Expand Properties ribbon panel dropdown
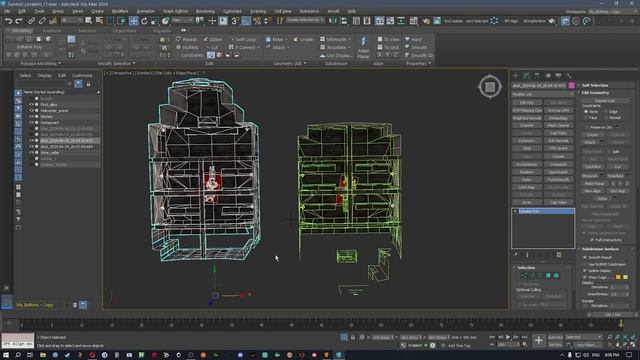This screenshot has width=640, height=360. coord(418,64)
